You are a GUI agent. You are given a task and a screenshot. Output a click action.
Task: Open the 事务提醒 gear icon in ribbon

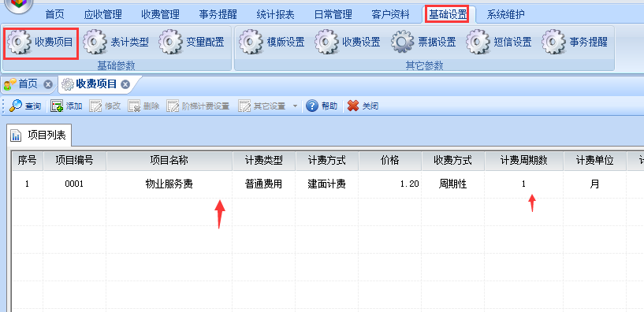[553, 42]
